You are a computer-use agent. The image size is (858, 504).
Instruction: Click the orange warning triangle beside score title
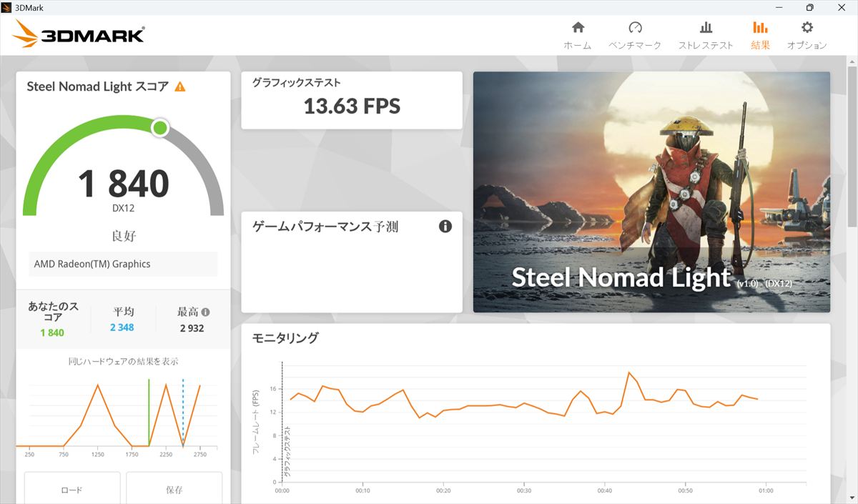tap(180, 87)
